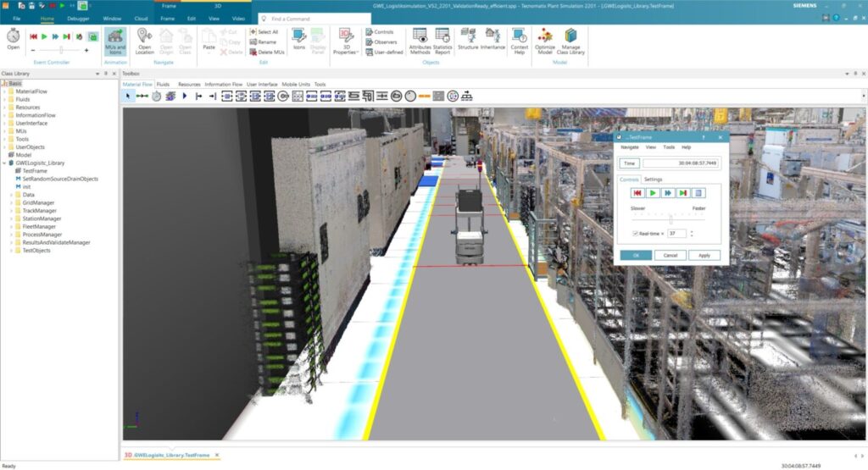Open Statistics Report
The width and height of the screenshot is (868, 470).
coord(442,41)
